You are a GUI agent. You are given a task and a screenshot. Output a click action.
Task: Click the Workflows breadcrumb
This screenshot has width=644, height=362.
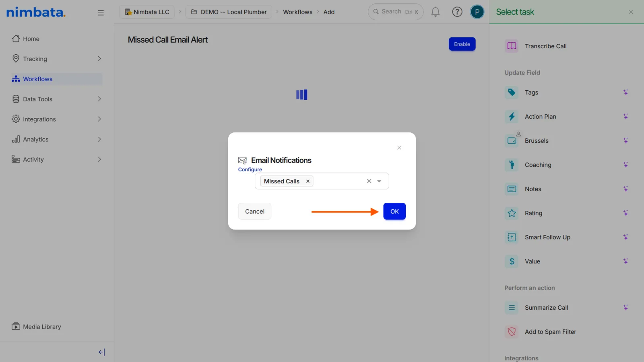pyautogui.click(x=297, y=12)
